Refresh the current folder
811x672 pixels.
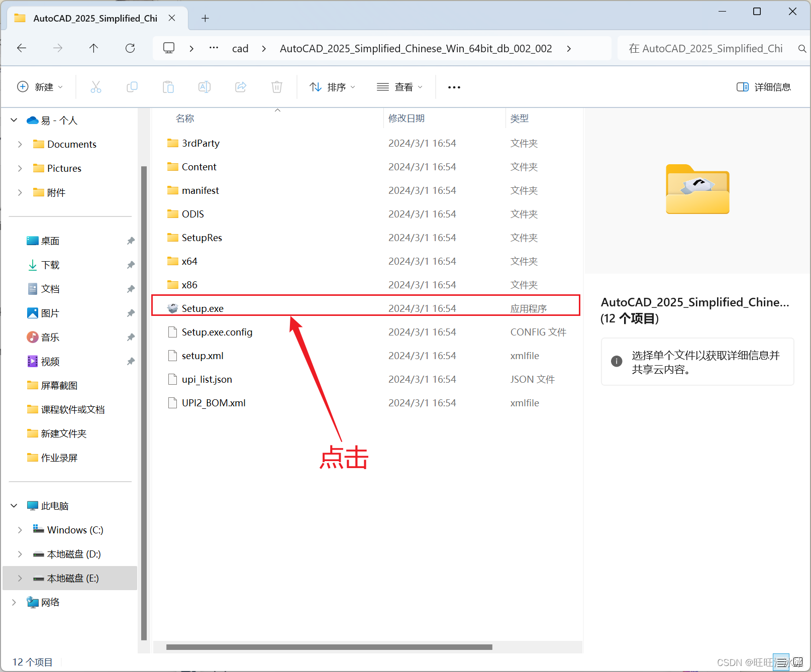coord(130,48)
